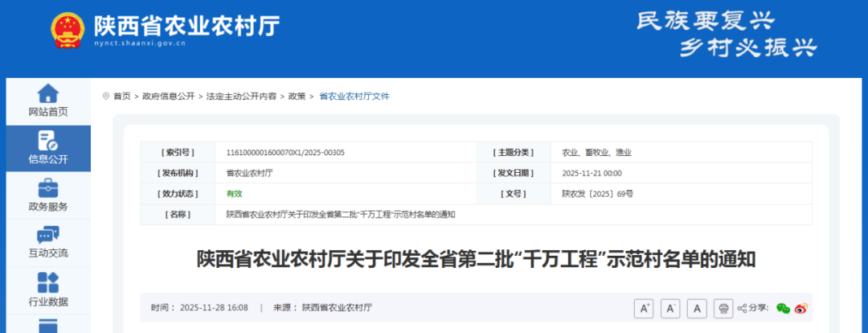Click the 网站首页 home icon in sidebar

[x=48, y=94]
